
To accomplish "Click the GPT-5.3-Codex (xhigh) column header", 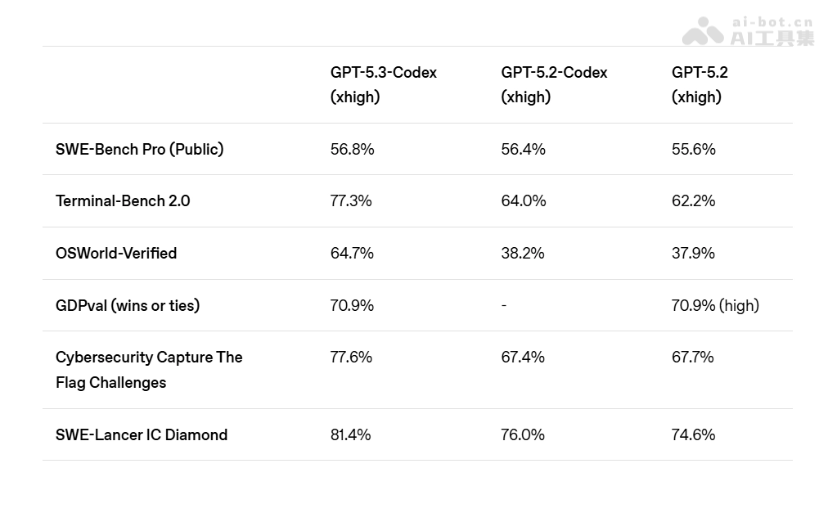I will pyautogui.click(x=383, y=85).
